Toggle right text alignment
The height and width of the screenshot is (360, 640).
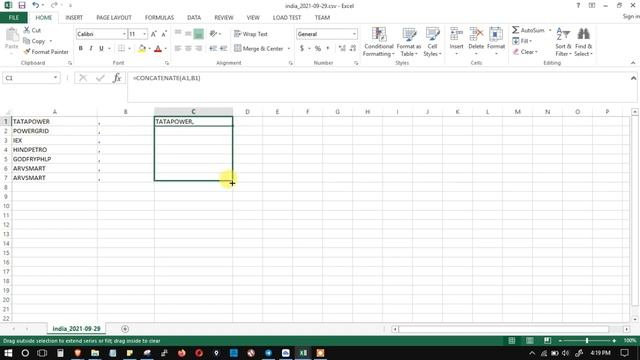pyautogui.click(x=198, y=49)
